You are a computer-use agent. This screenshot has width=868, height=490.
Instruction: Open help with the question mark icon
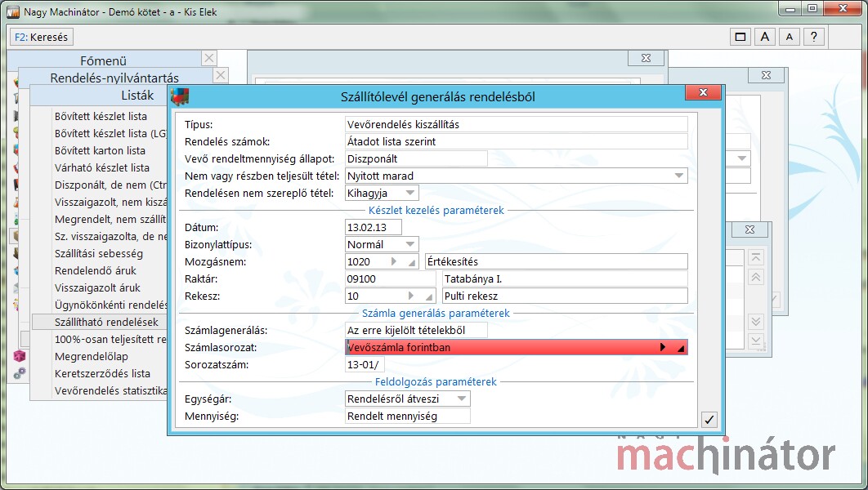813,37
